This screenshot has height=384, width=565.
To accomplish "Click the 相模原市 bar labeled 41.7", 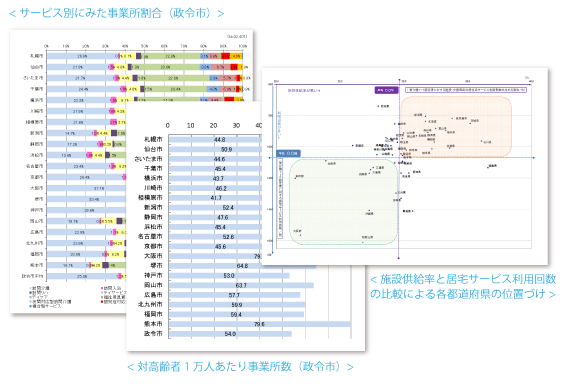I will 215,198.
